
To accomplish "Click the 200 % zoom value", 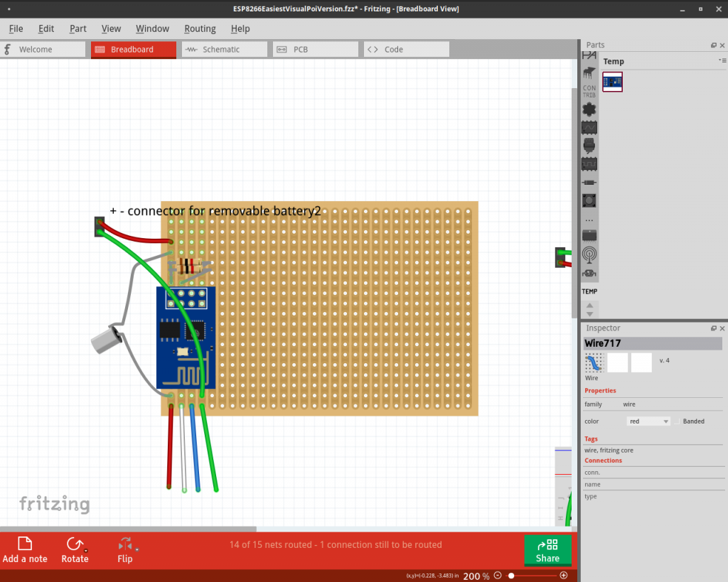I will pyautogui.click(x=476, y=576).
